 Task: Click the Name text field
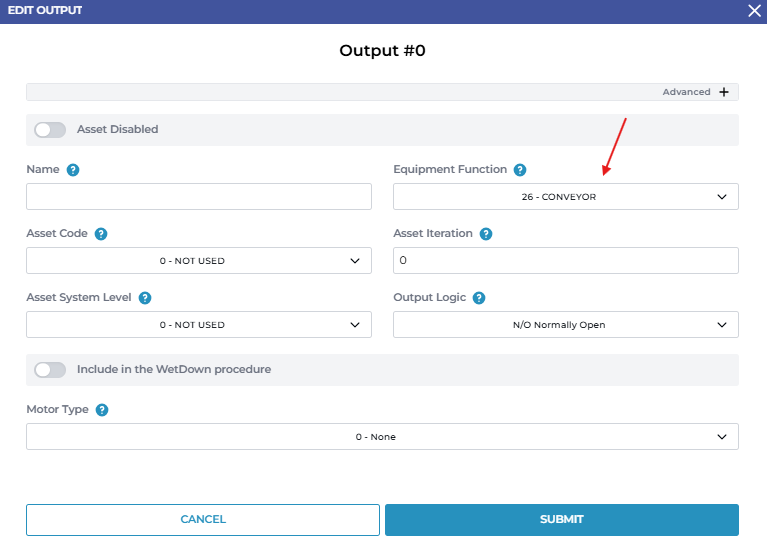click(198, 197)
